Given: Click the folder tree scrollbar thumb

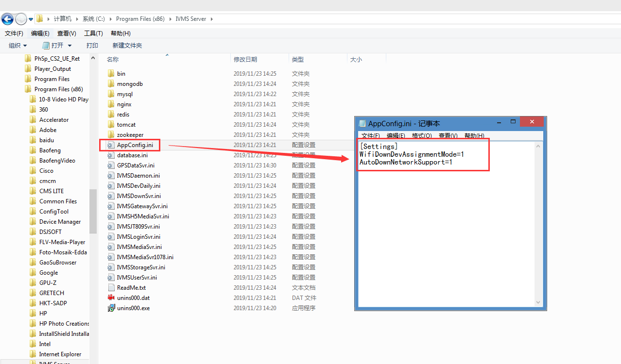Looking at the screenshot, I should pyautogui.click(x=93, y=211).
